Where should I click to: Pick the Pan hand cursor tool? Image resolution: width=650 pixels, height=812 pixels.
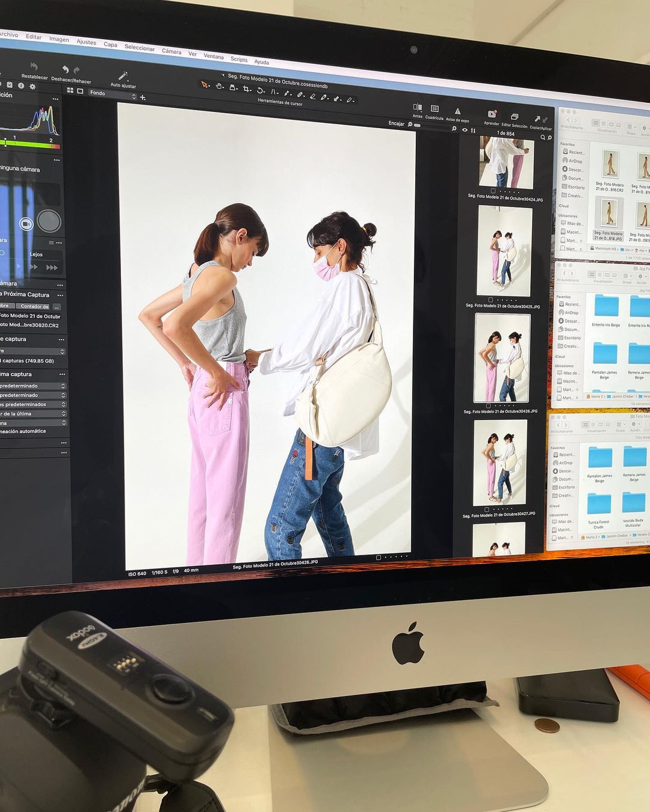tap(219, 86)
